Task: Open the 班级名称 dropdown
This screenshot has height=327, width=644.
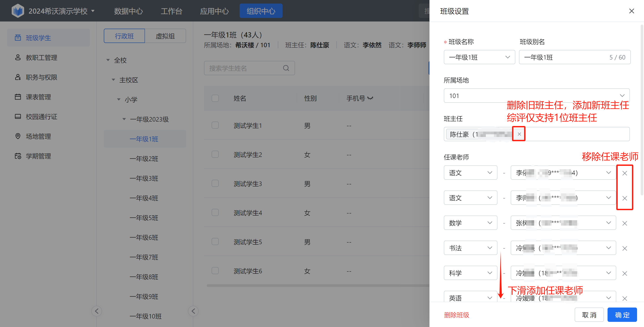Action: (x=479, y=57)
